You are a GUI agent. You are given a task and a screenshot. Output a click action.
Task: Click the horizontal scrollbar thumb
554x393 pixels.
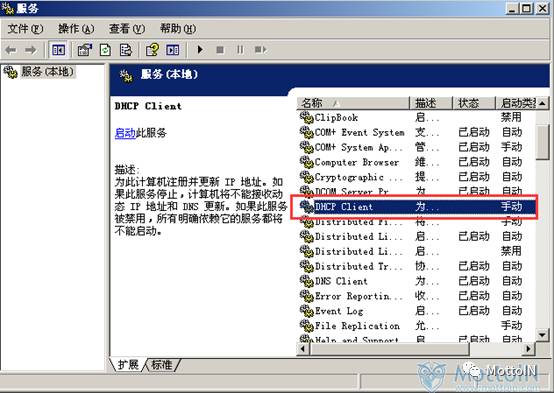pyautogui.click(x=389, y=349)
